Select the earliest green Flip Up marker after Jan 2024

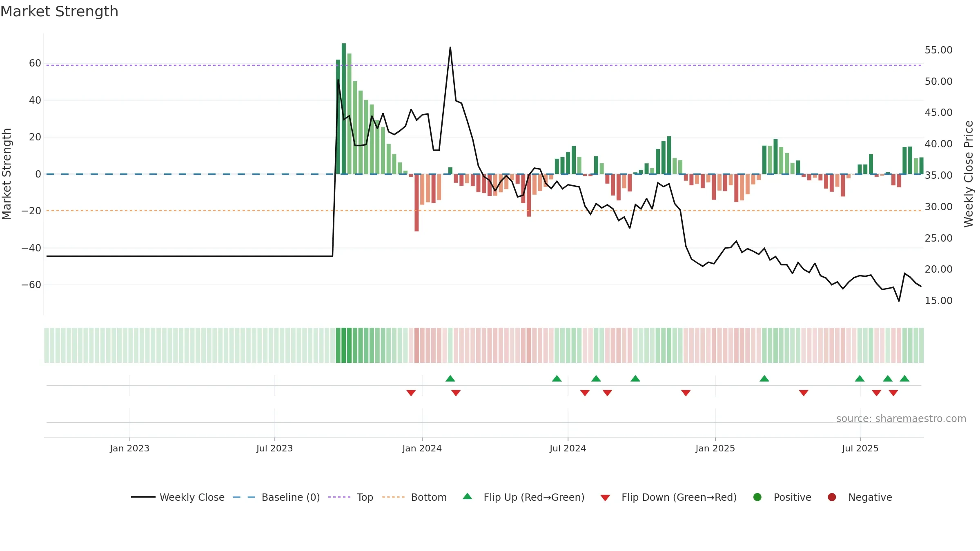click(450, 378)
